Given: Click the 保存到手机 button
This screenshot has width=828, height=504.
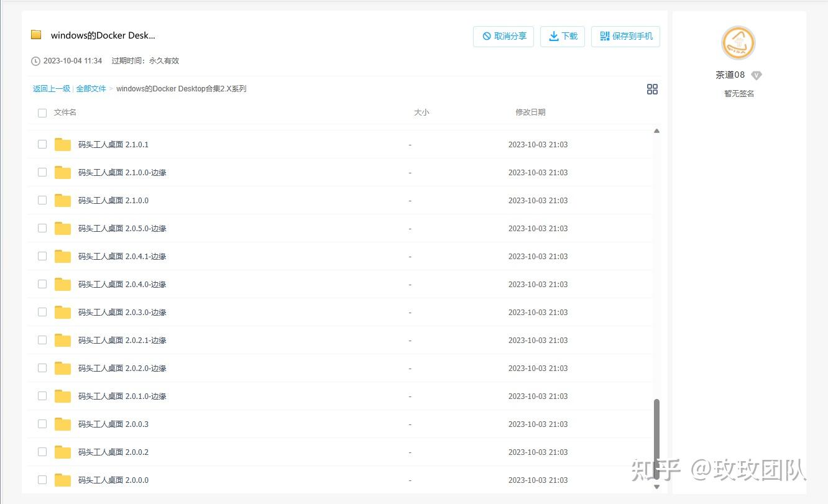Looking at the screenshot, I should [625, 36].
